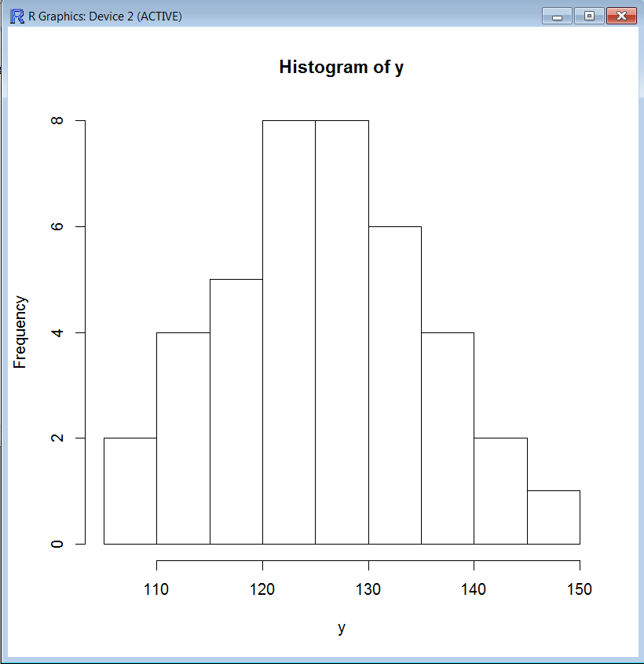This screenshot has width=644, height=664.
Task: Click the bar between 115 and 120
Action: (x=236, y=412)
